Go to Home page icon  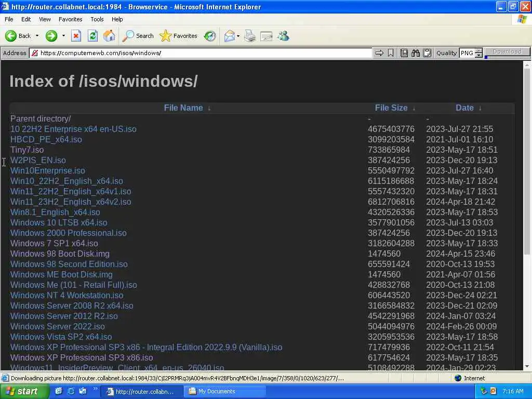pos(109,36)
